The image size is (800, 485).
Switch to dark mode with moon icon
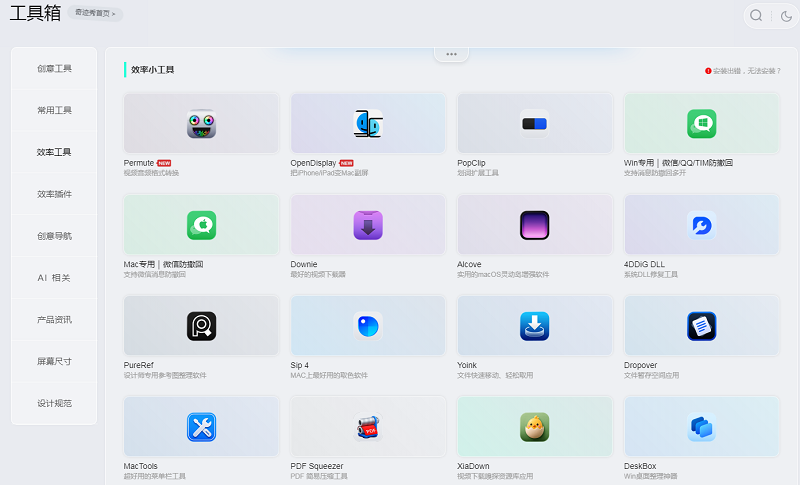(786, 16)
